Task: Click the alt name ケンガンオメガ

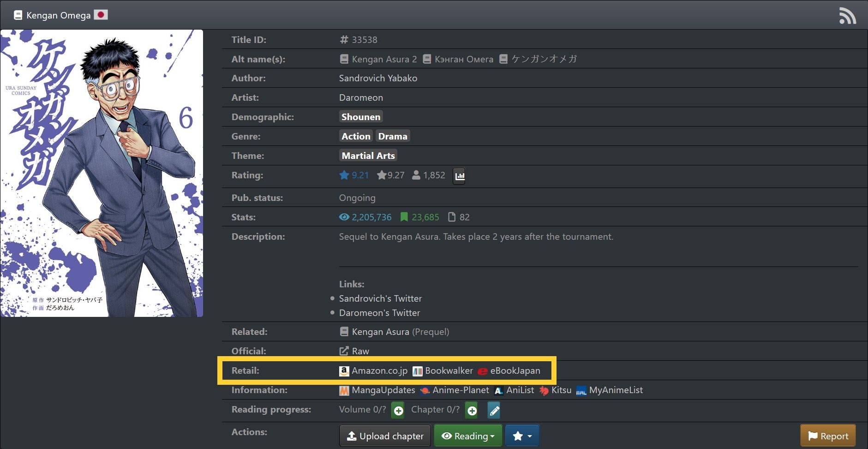Action: tap(544, 59)
